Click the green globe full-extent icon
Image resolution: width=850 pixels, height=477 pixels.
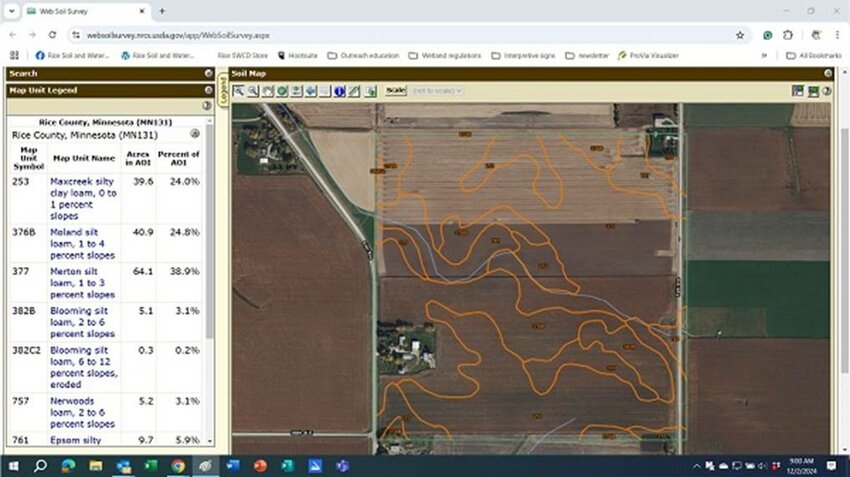coord(282,91)
